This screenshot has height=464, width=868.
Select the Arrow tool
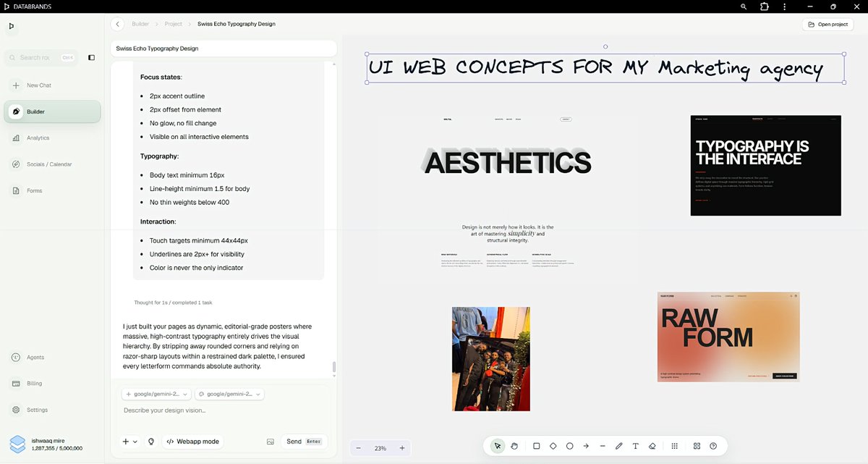click(x=586, y=446)
